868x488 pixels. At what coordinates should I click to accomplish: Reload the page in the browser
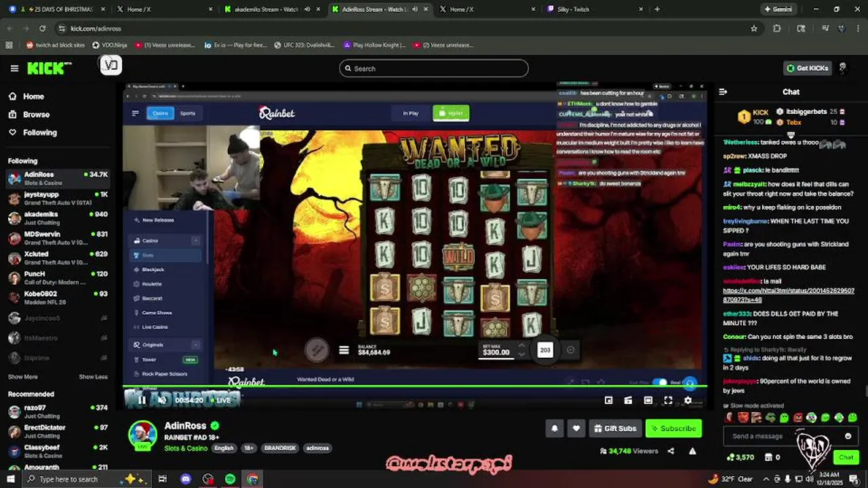pyautogui.click(x=42, y=28)
